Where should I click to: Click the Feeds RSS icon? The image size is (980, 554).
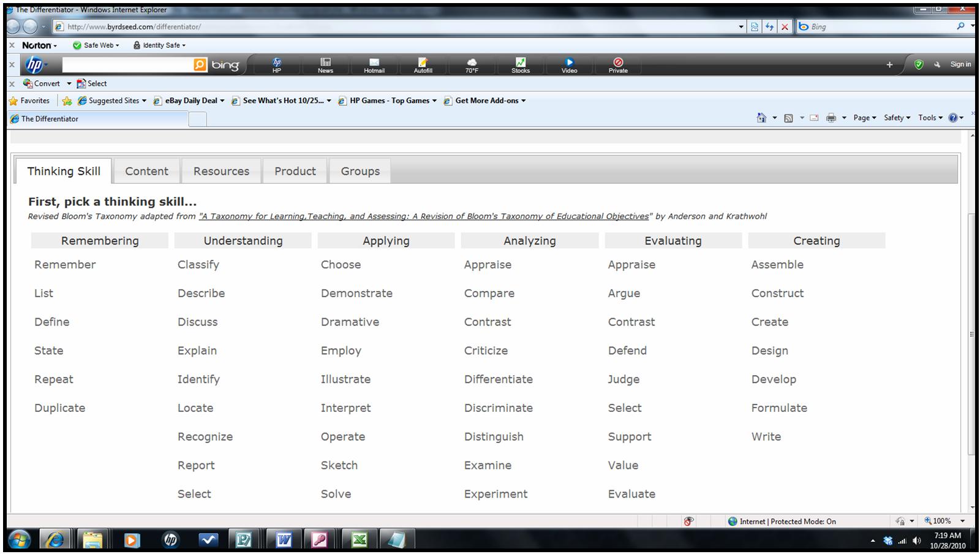click(x=788, y=118)
